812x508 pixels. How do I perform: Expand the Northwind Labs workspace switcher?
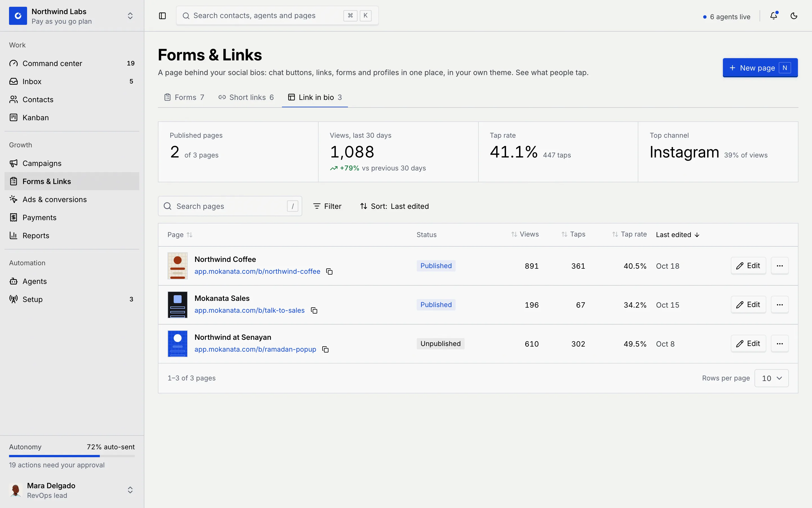[130, 16]
